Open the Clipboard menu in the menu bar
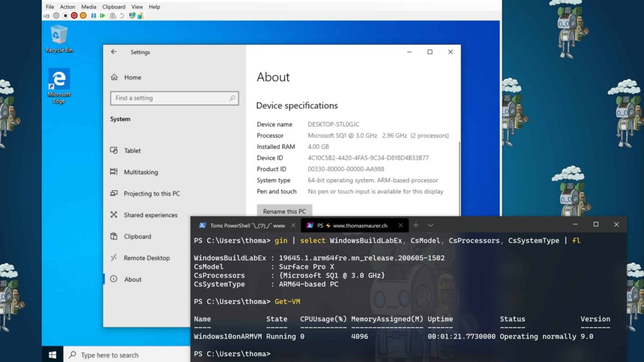Image resolution: width=644 pixels, height=362 pixels. (x=113, y=7)
